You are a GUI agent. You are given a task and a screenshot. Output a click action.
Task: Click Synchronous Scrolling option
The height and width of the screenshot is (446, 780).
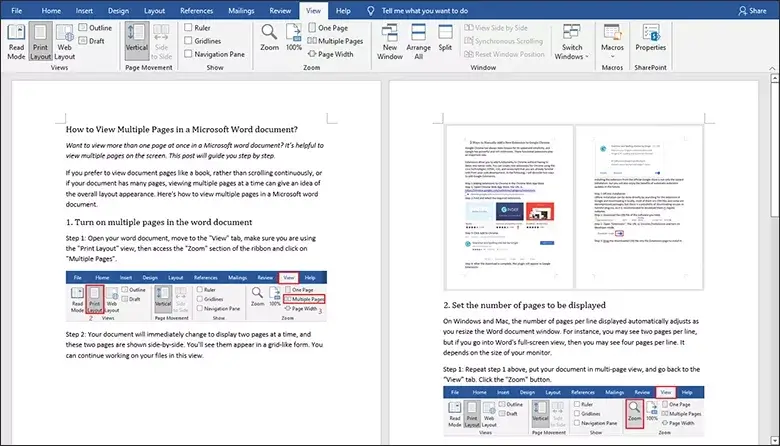coord(503,41)
